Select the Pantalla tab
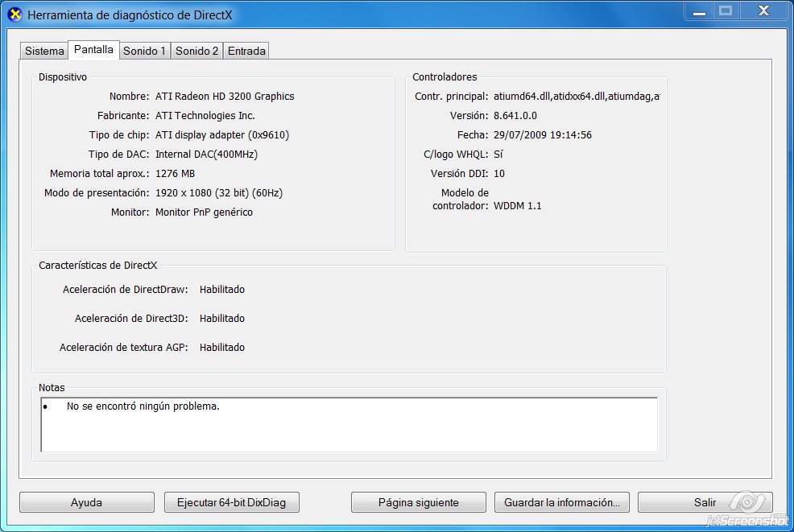The image size is (794, 532). pos(93,49)
